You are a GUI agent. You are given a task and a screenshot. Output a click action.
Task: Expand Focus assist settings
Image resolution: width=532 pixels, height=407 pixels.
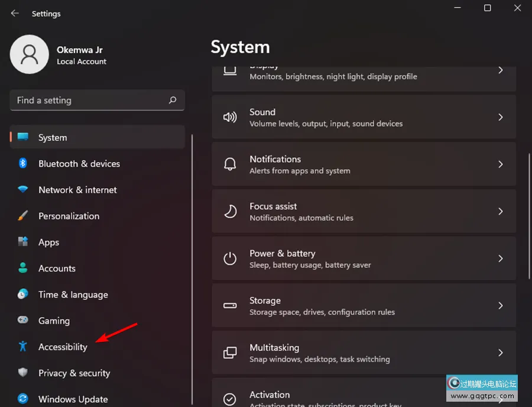pyautogui.click(x=499, y=211)
